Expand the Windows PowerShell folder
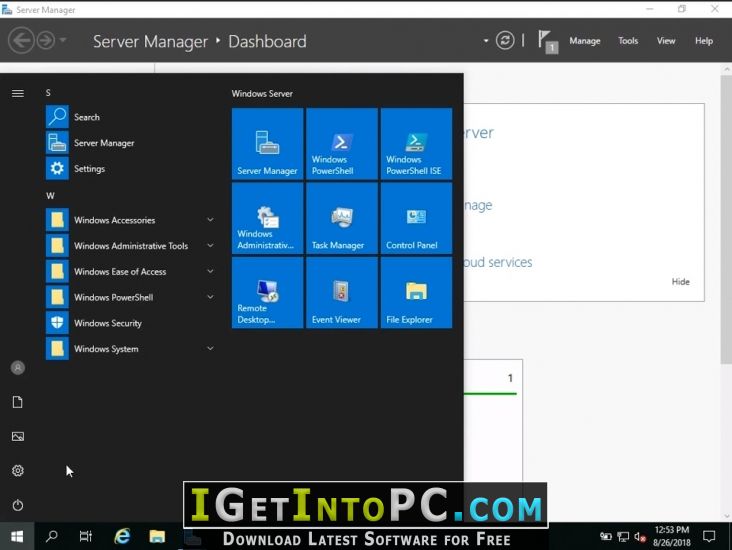Image resolution: width=732 pixels, height=550 pixels. (130, 296)
